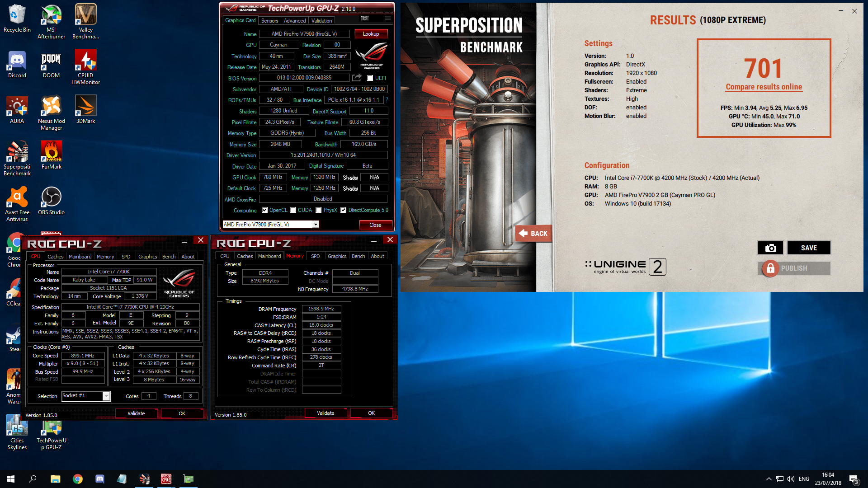Launch OBS Studio from the desktop
868x488 pixels.
tap(51, 201)
